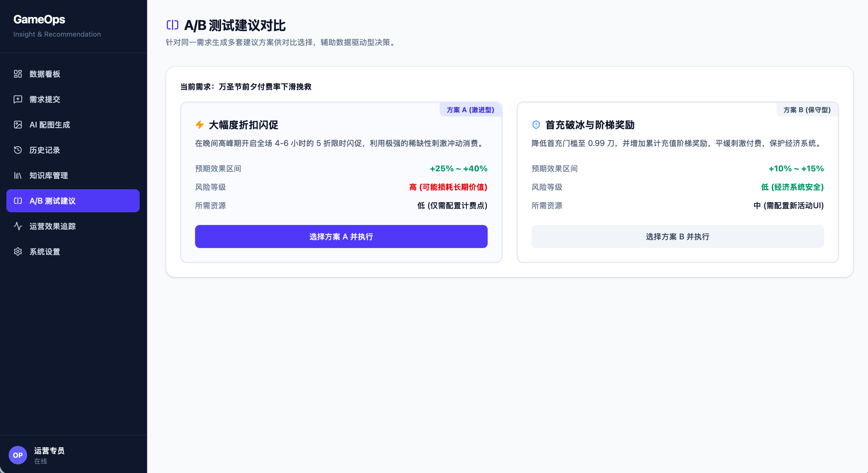
Task: Click risk value 低 (经济系统安全)
Action: pos(792,187)
